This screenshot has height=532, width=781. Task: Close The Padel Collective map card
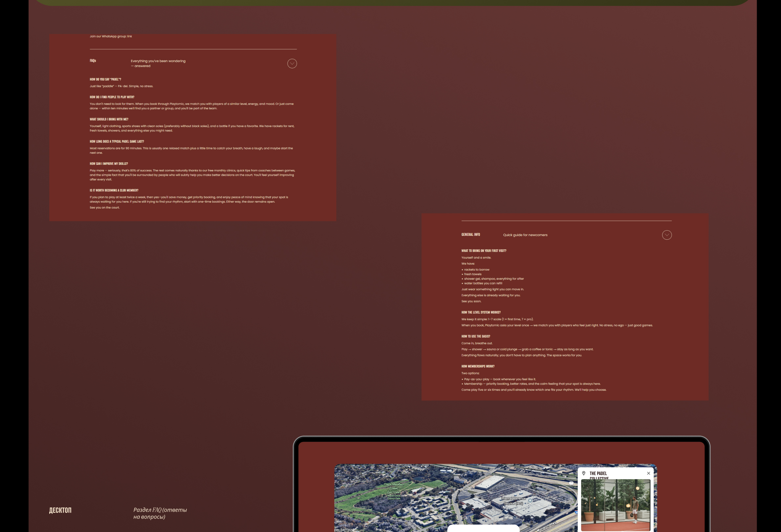pyautogui.click(x=648, y=473)
